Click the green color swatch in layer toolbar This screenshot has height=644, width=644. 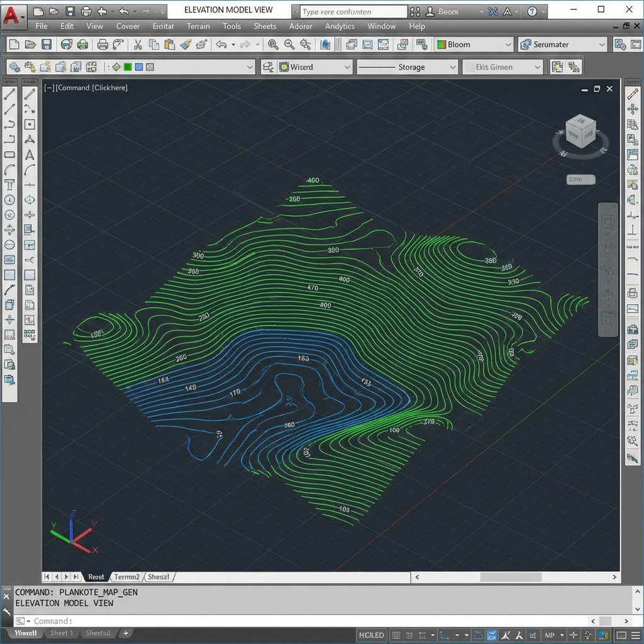(x=128, y=67)
